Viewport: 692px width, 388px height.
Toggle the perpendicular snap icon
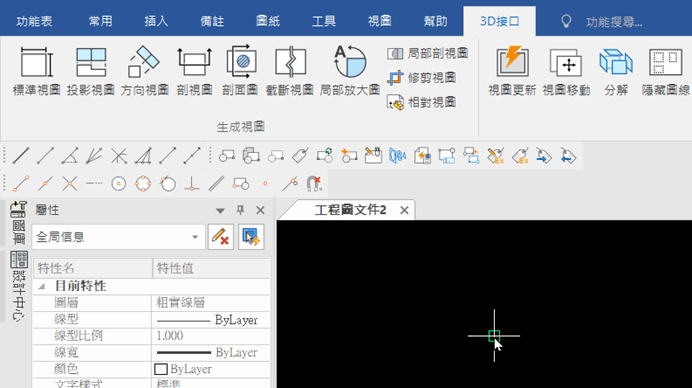[x=192, y=183]
